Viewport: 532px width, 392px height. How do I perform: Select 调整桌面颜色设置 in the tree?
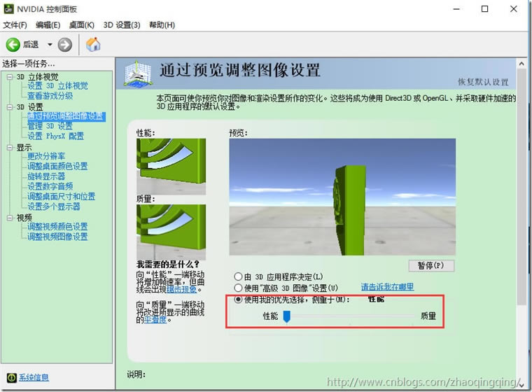point(57,167)
